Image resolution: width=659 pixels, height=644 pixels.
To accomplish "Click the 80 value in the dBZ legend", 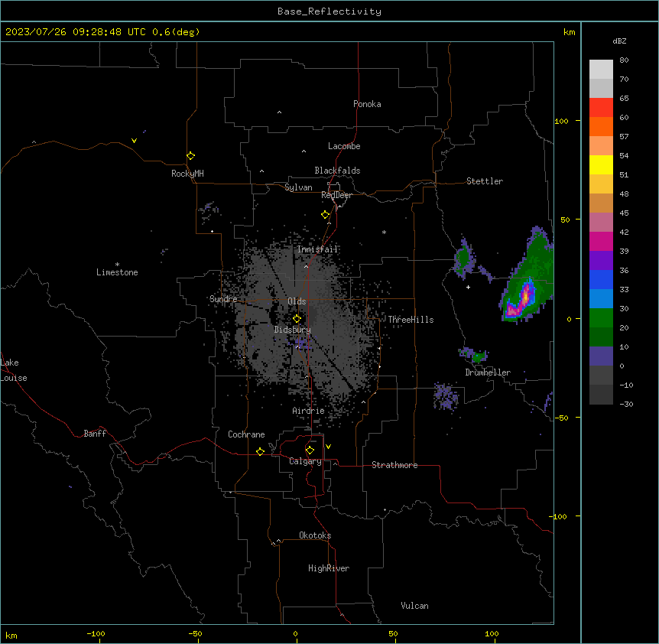I will click(x=624, y=60).
